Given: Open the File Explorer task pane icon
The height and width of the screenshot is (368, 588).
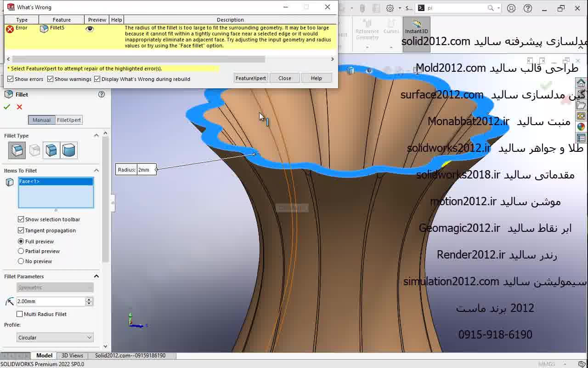Looking at the screenshot, I should coord(581,105).
